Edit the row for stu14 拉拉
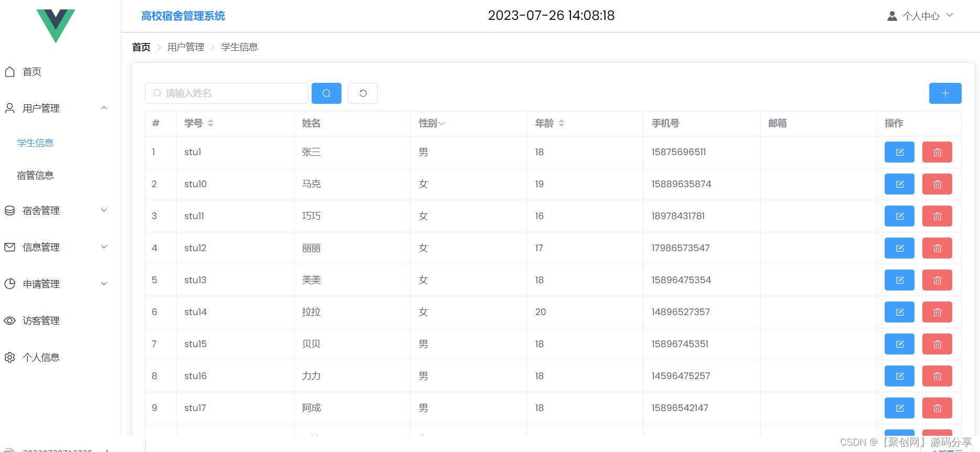 click(x=899, y=312)
